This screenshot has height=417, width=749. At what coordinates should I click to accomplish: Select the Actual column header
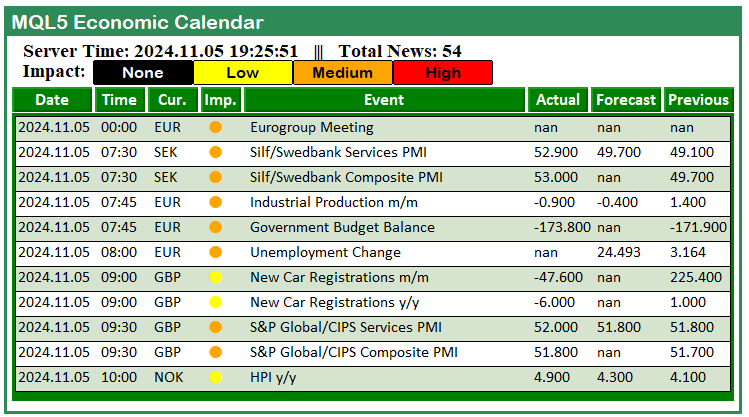(558, 100)
